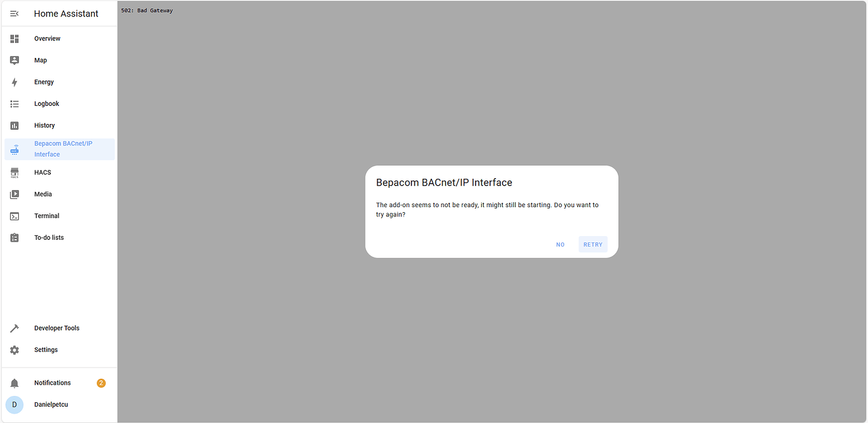Select Bepacom BACnet/IP Interface sidebar entry
Screen dimensions: 868x423
pyautogui.click(x=60, y=149)
